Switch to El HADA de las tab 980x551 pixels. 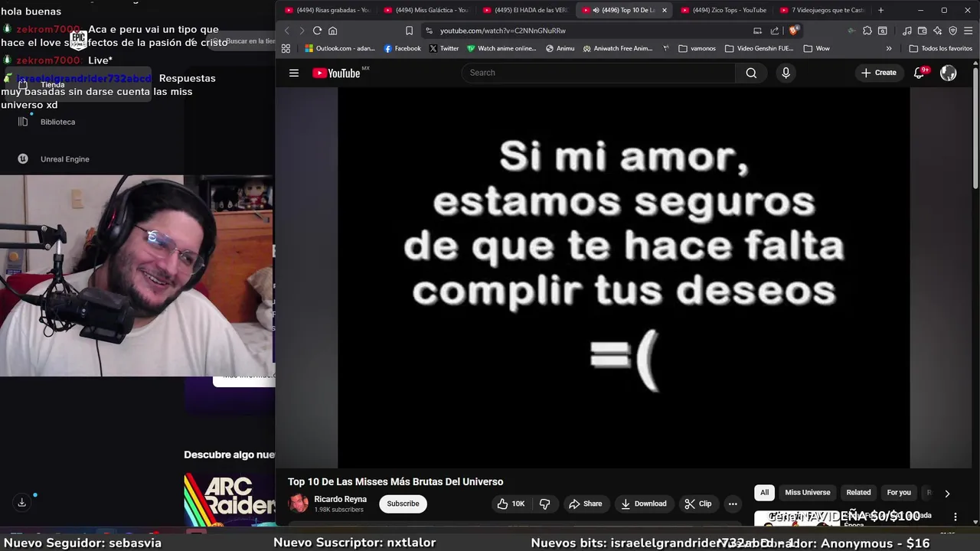[525, 10]
